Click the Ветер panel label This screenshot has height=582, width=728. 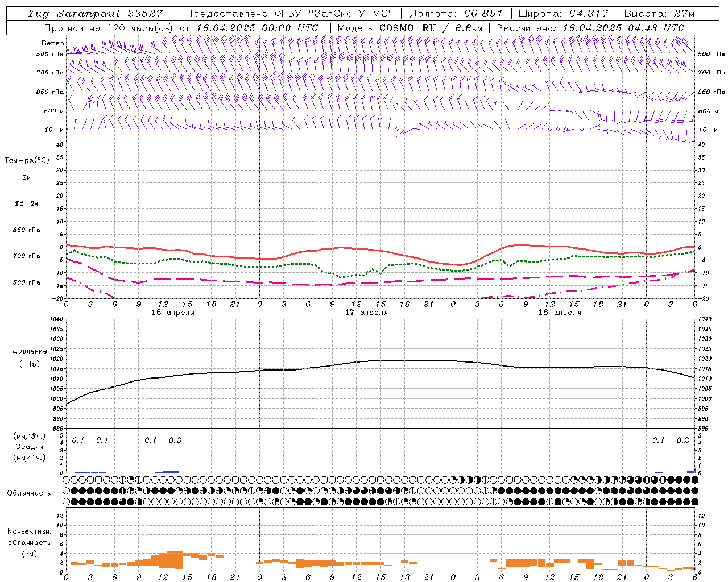(52, 43)
